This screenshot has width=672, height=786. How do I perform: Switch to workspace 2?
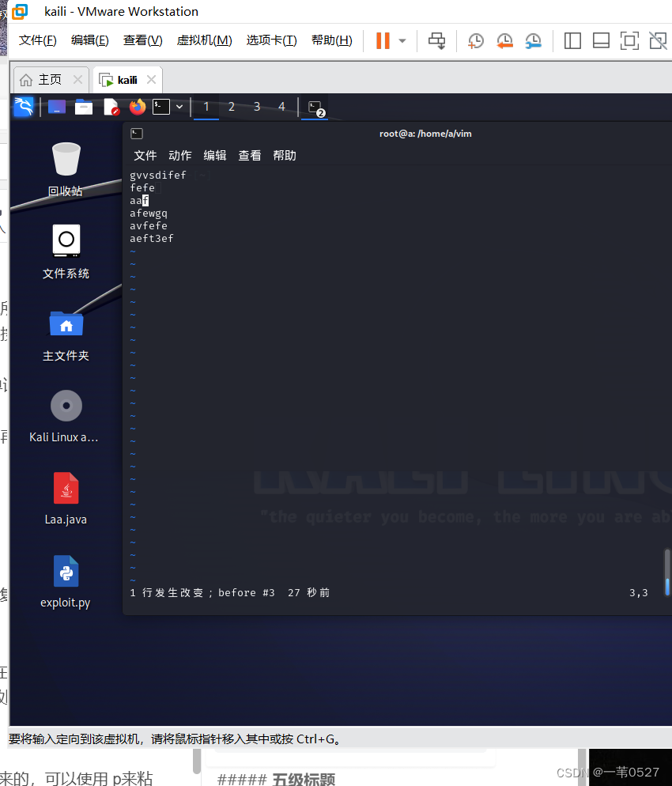(232, 107)
